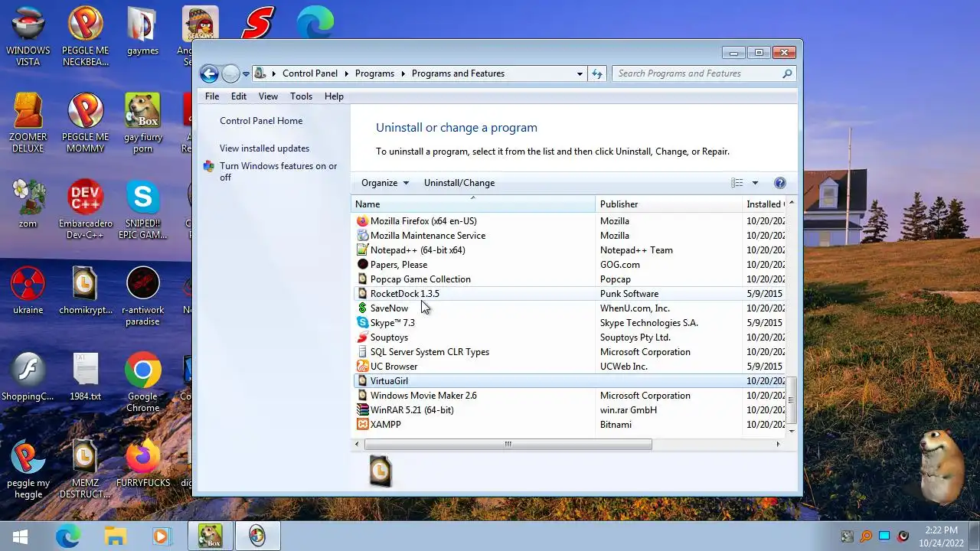Open the Tools menu
The image size is (980, 551).
click(x=301, y=96)
